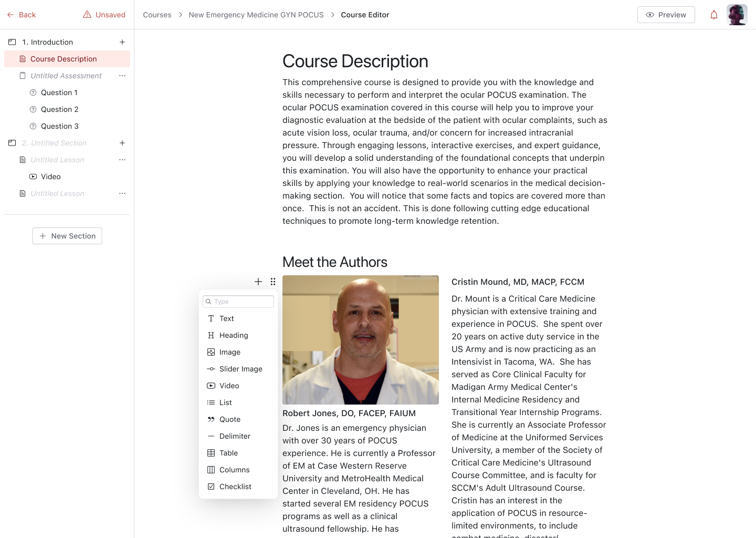The image size is (756, 538).
Task: Click the block Type search field
Action: [238, 302]
